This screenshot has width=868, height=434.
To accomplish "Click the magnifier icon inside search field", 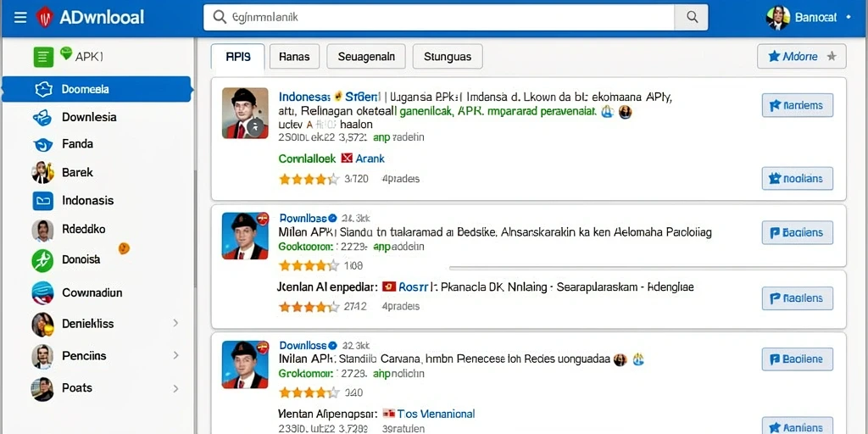I will 220,17.
